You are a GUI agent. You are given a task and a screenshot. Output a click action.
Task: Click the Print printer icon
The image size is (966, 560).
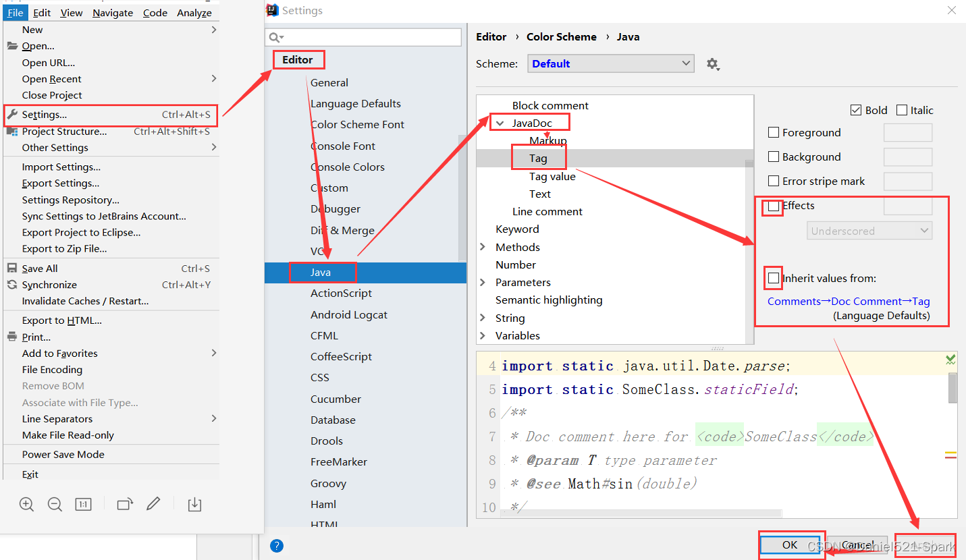coord(12,337)
